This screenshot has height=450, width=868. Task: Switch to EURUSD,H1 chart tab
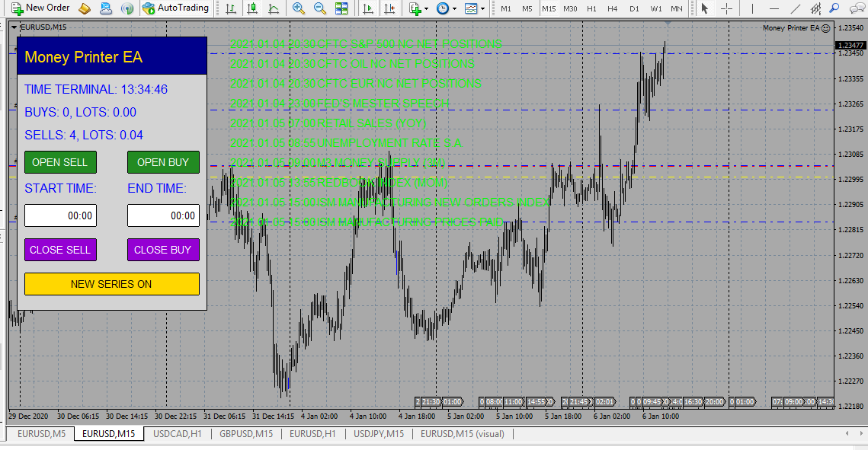point(312,434)
